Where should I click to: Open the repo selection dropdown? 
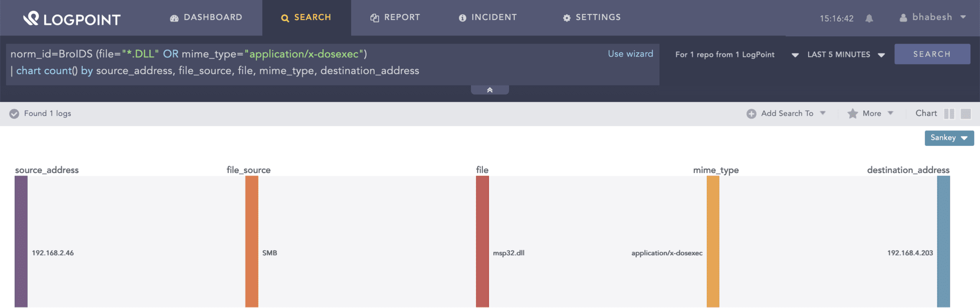tap(737, 55)
